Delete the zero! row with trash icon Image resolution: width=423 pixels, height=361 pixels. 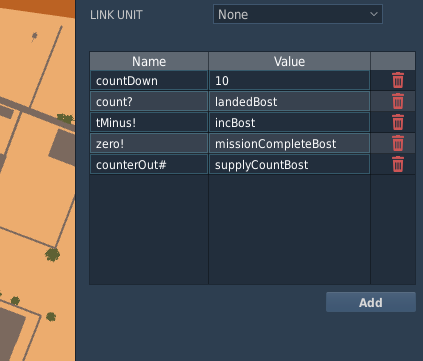pyautogui.click(x=398, y=143)
